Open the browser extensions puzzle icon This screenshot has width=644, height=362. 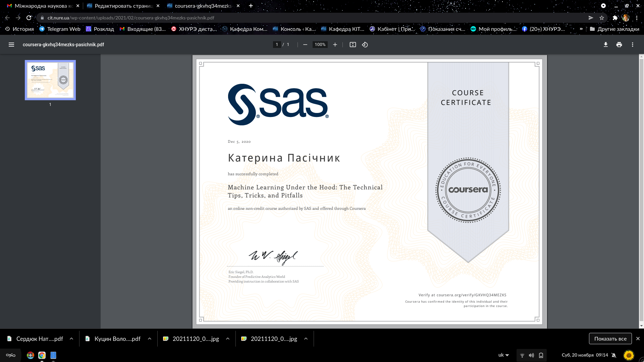(x=615, y=18)
